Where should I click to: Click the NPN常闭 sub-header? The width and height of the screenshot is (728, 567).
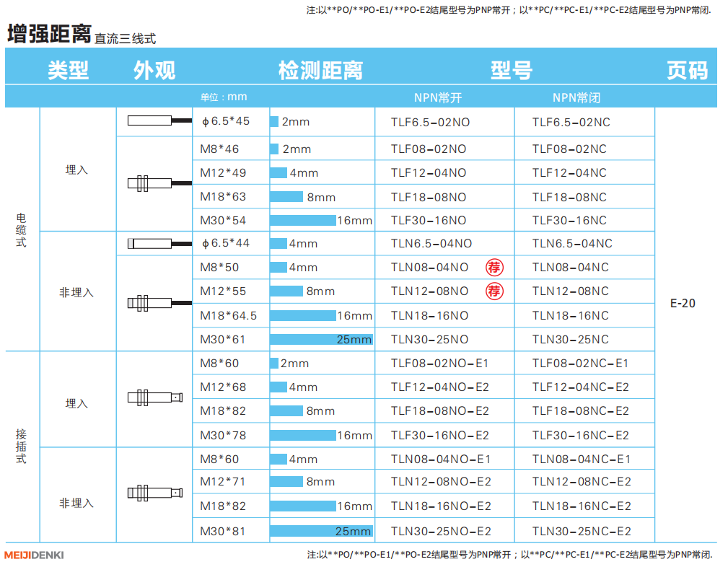[576, 97]
